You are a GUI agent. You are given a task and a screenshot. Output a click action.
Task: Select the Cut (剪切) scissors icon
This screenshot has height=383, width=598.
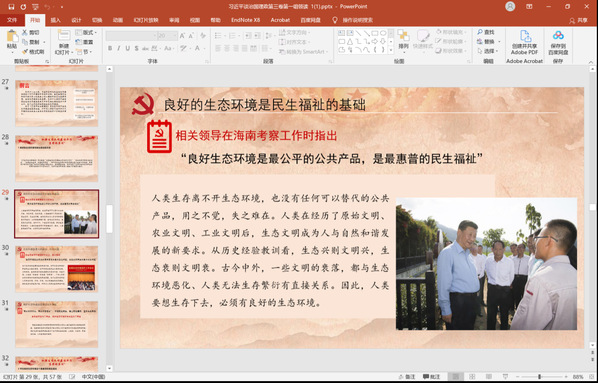pyautogui.click(x=24, y=32)
